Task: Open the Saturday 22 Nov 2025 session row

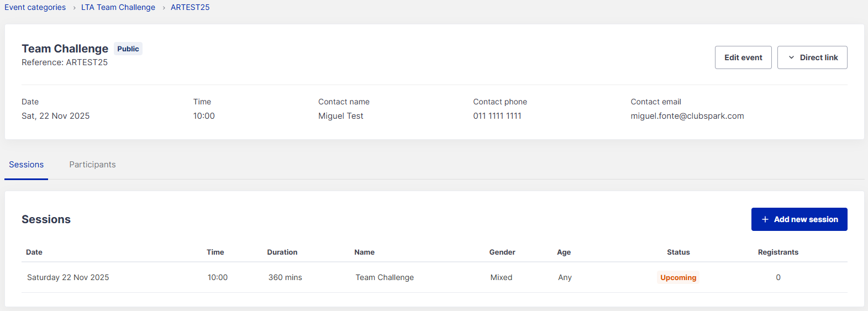Action: point(68,277)
